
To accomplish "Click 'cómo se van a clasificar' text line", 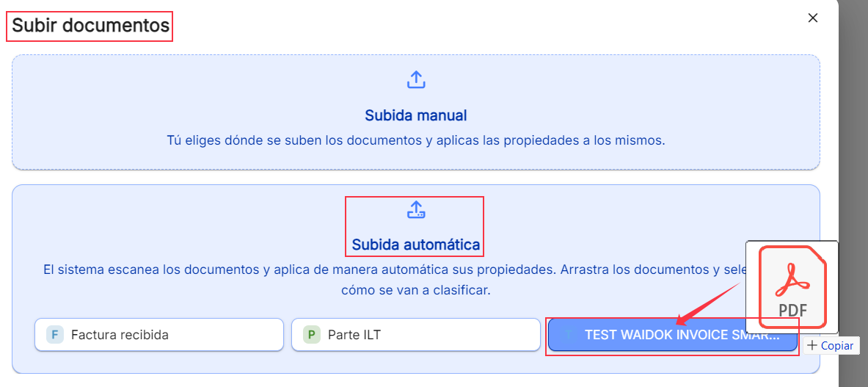I will (416, 291).
